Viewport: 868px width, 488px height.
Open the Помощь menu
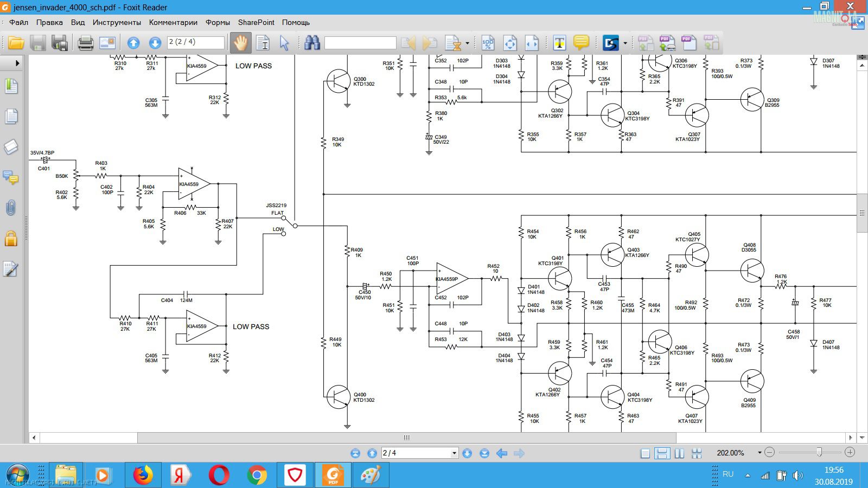tap(296, 22)
